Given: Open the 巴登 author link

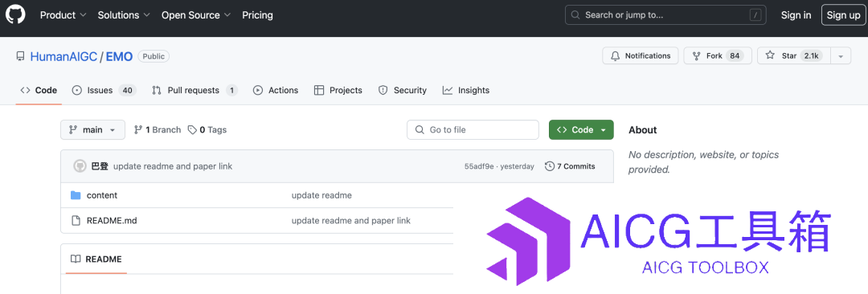Looking at the screenshot, I should pyautogui.click(x=100, y=166).
